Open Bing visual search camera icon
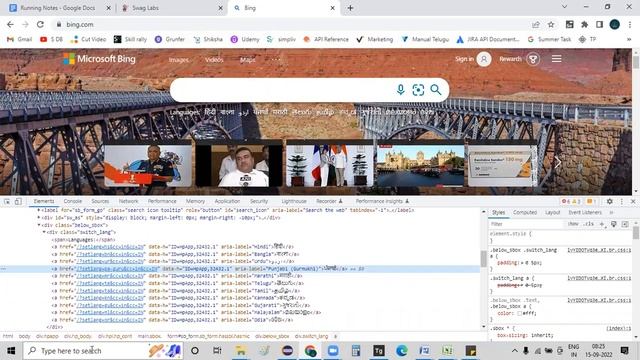The width and height of the screenshot is (640, 360). [418, 90]
